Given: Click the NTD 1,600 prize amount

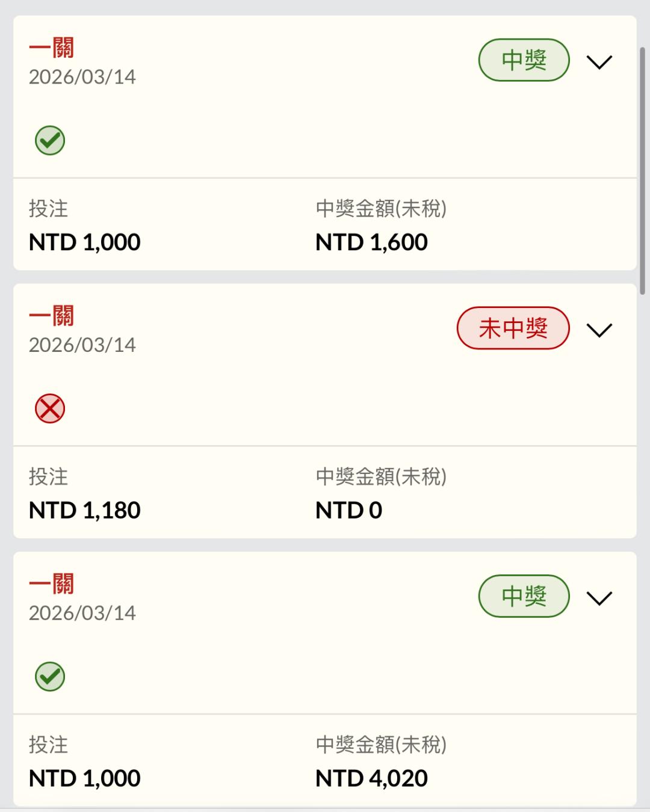Looking at the screenshot, I should point(371,242).
